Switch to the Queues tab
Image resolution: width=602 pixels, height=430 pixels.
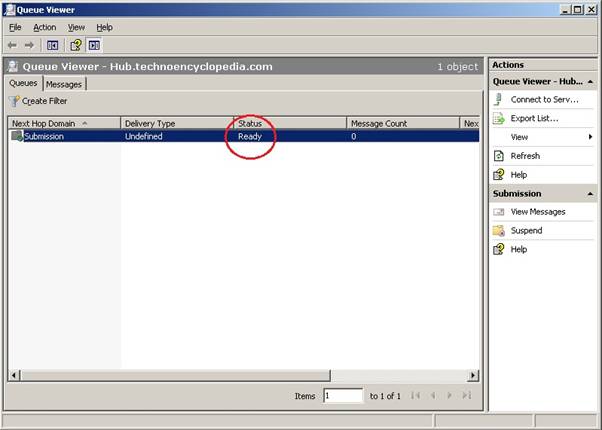pos(23,83)
